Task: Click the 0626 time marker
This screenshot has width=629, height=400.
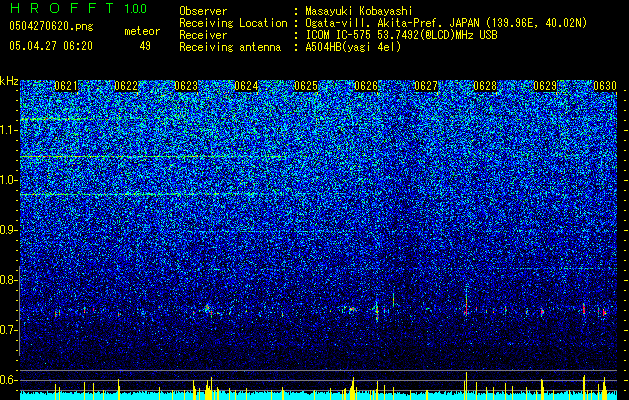Action: click(x=366, y=86)
